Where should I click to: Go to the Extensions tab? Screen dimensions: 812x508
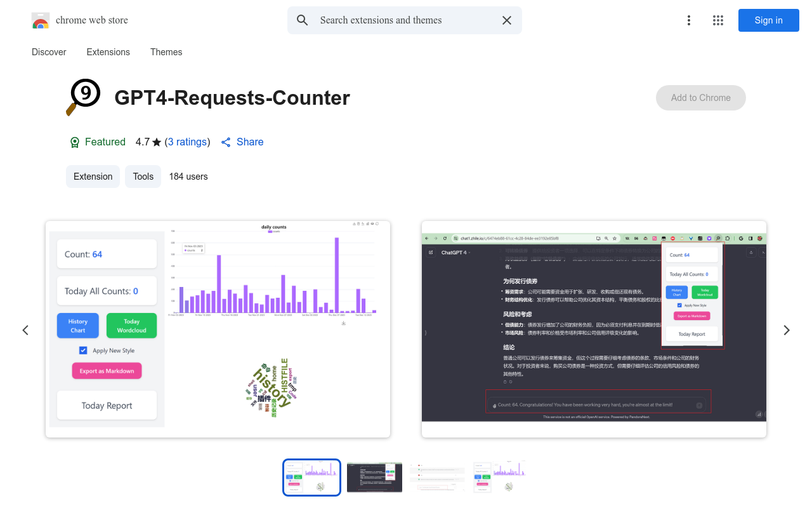pyautogui.click(x=108, y=52)
